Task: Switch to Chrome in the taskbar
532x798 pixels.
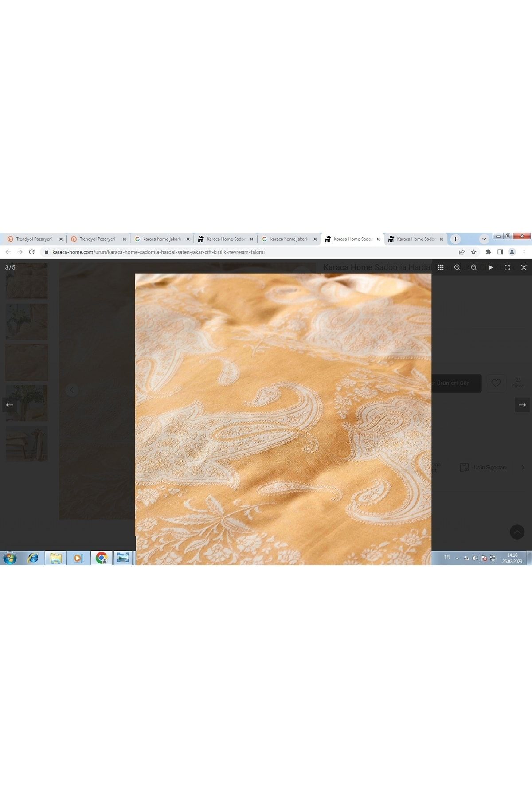Action: tap(102, 558)
